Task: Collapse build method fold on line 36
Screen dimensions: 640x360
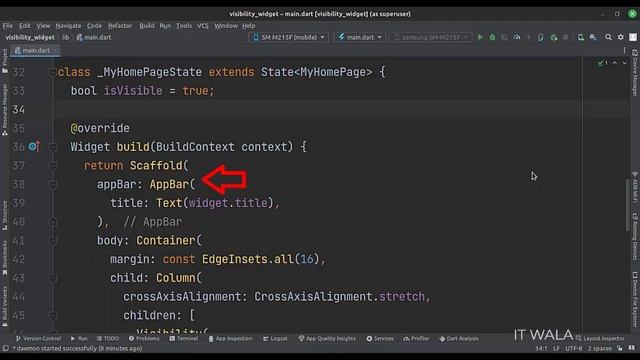Action: pos(53,147)
